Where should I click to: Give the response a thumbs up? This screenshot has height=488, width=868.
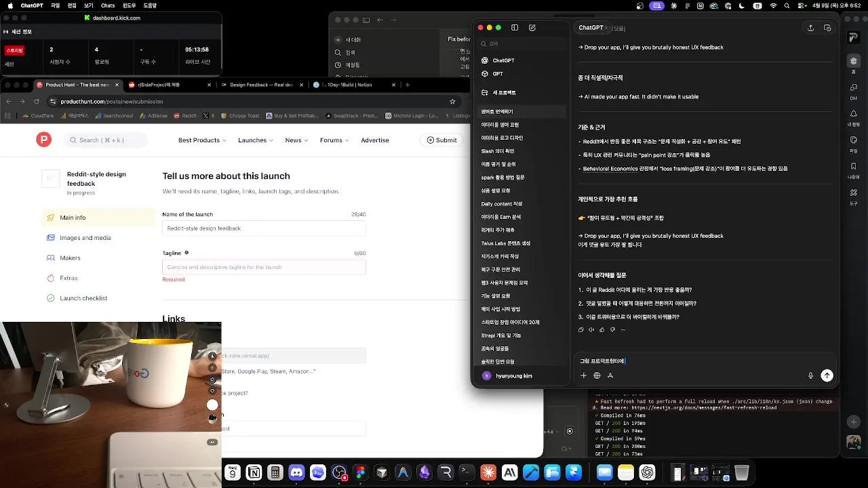pyautogui.click(x=602, y=330)
